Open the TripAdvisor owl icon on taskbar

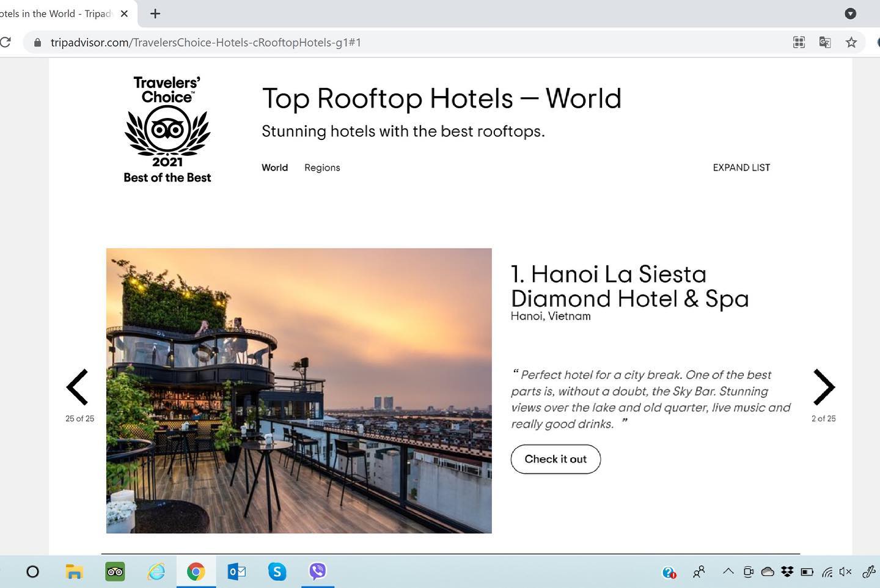(x=115, y=571)
